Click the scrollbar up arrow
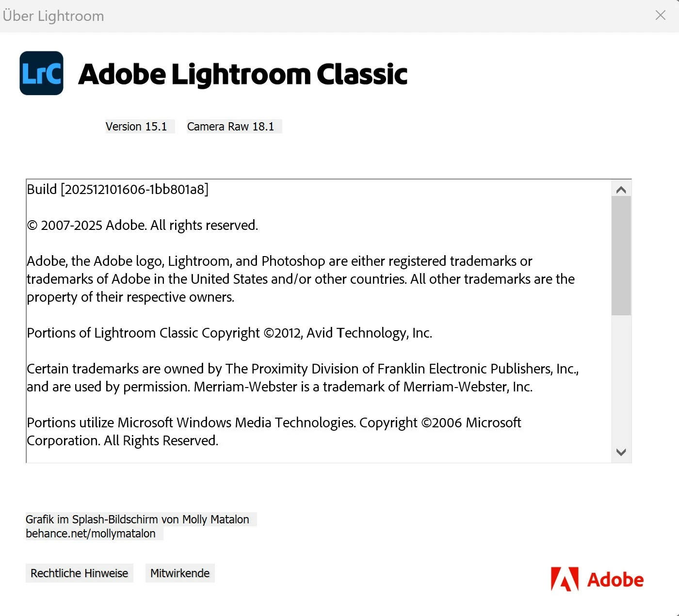The image size is (679, 616). click(x=621, y=190)
